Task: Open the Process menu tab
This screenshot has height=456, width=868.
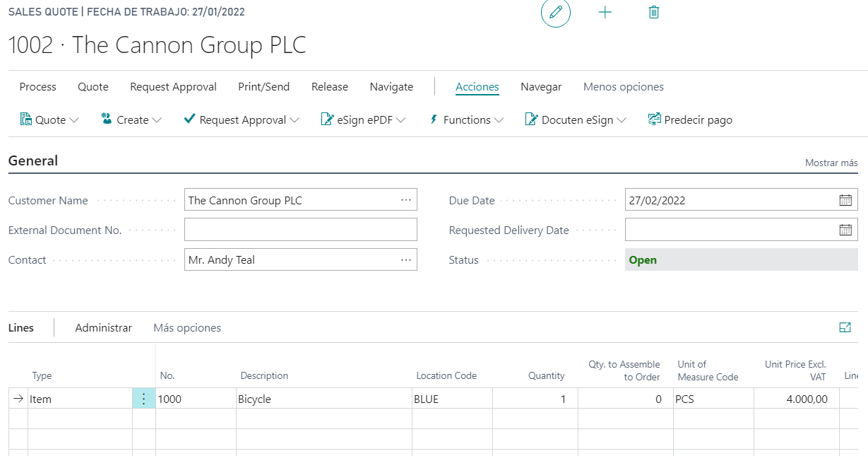Action: (x=38, y=87)
